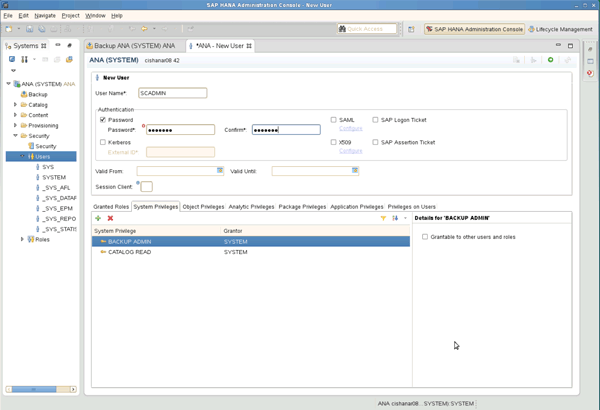Minimize the editor area
This screenshot has width=600, height=410.
(558, 45)
